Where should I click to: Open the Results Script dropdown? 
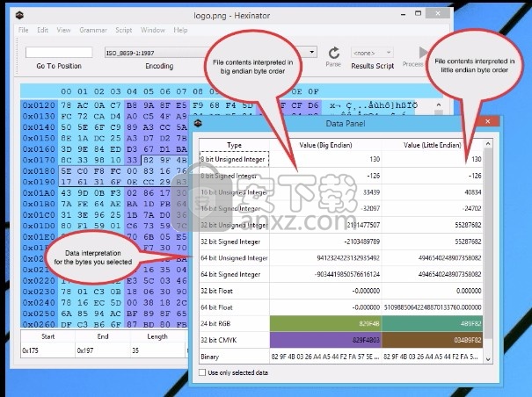tap(372, 53)
